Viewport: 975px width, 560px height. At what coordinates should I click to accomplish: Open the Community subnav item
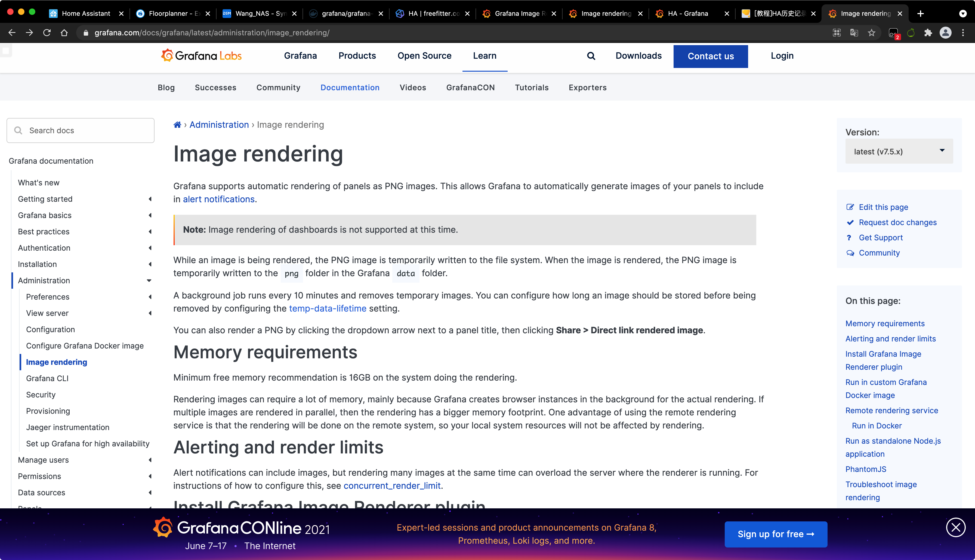pos(278,87)
